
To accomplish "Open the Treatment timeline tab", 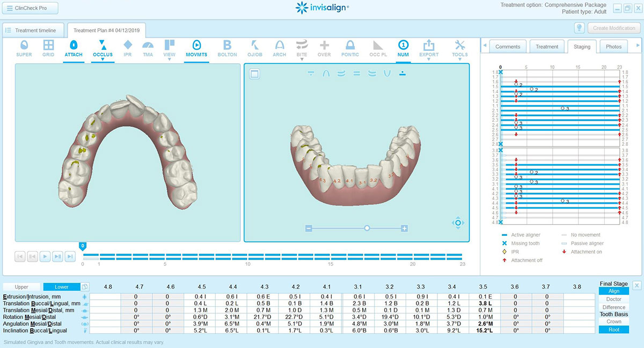I will click(x=33, y=30).
